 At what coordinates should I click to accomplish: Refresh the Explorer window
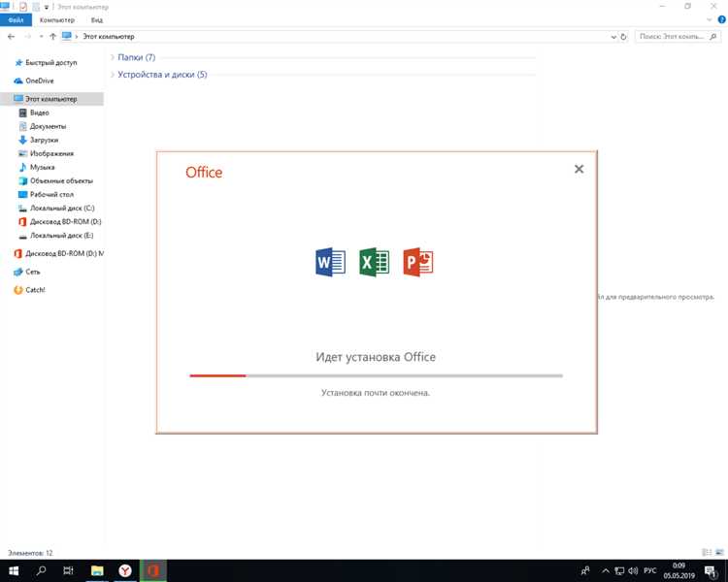(623, 37)
